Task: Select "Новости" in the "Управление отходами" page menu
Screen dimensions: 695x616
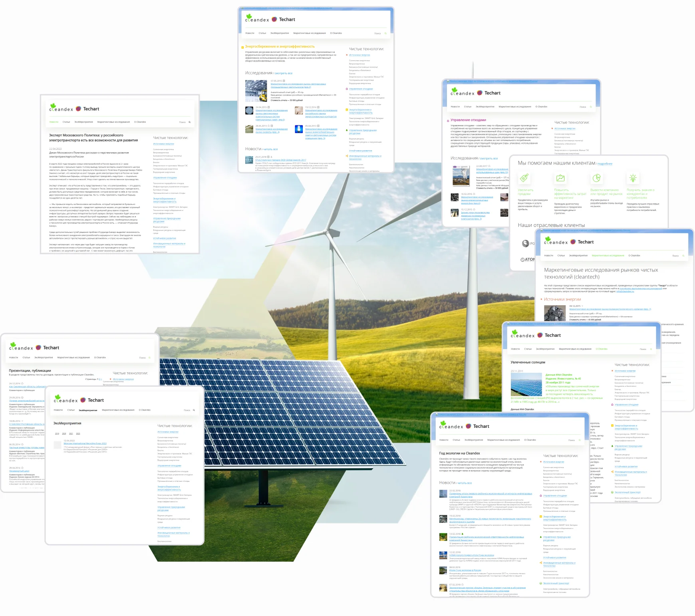Action: [x=455, y=107]
